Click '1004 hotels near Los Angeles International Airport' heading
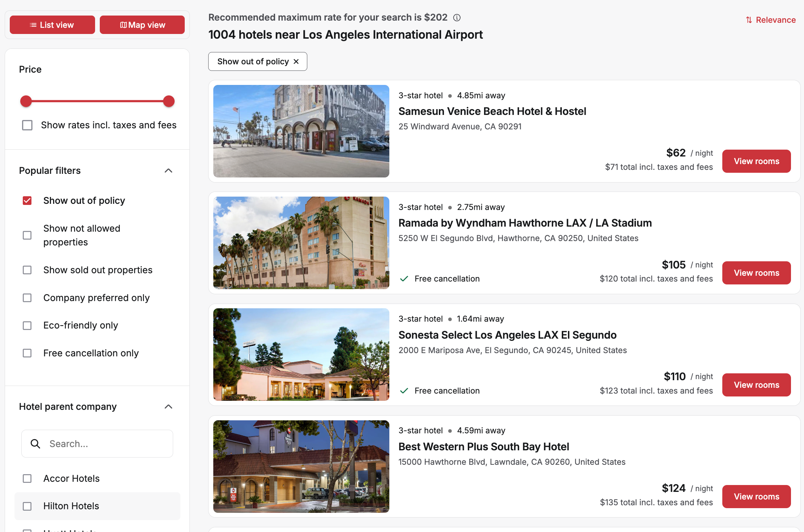 click(346, 35)
